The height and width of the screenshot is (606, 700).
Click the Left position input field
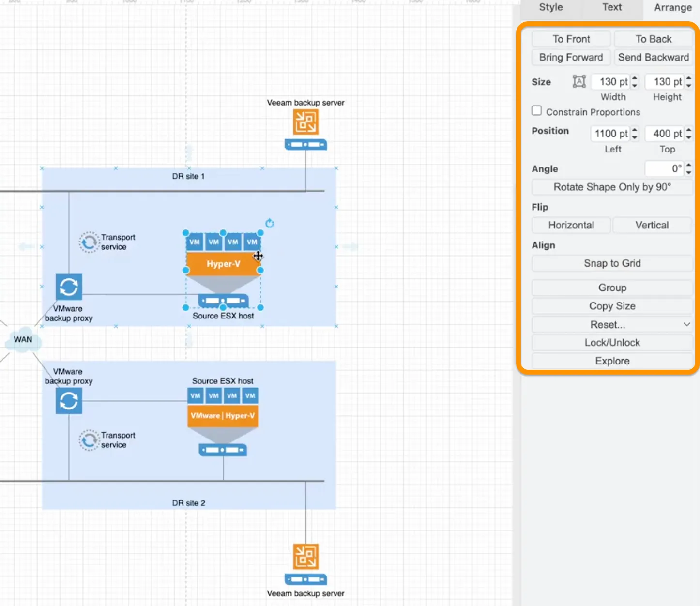click(x=610, y=134)
